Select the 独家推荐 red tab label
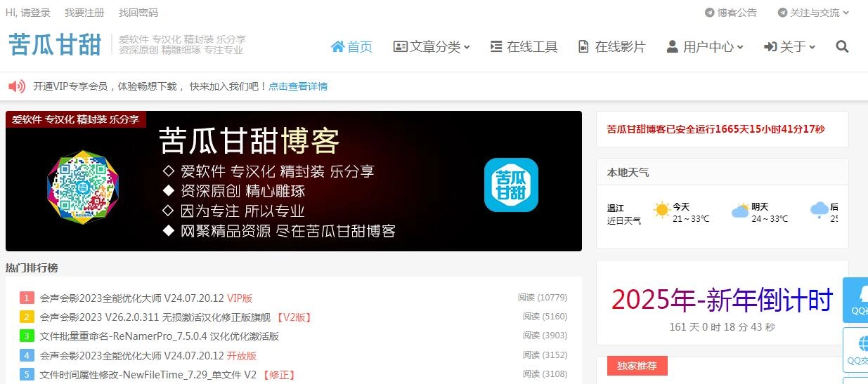 (x=637, y=366)
